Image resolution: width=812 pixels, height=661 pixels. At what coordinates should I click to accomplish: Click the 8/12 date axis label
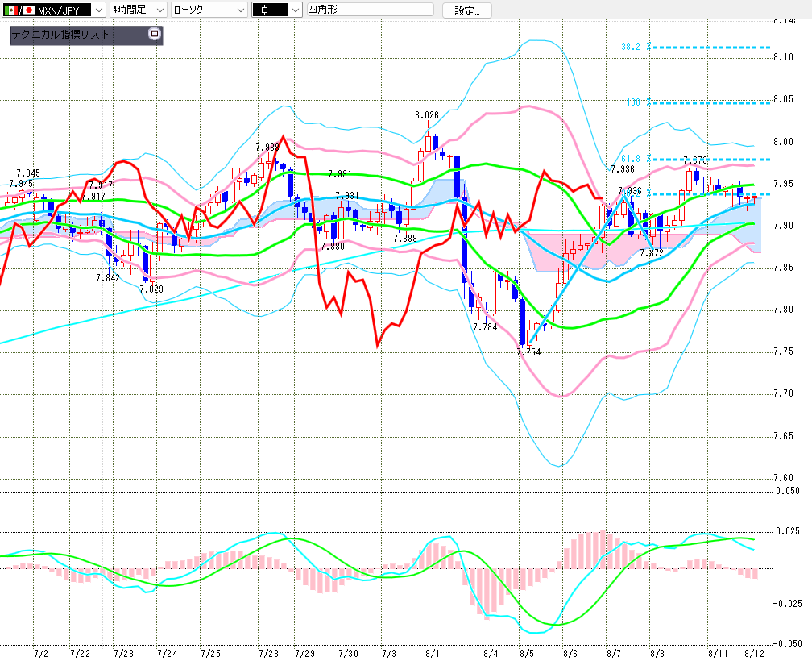754,653
